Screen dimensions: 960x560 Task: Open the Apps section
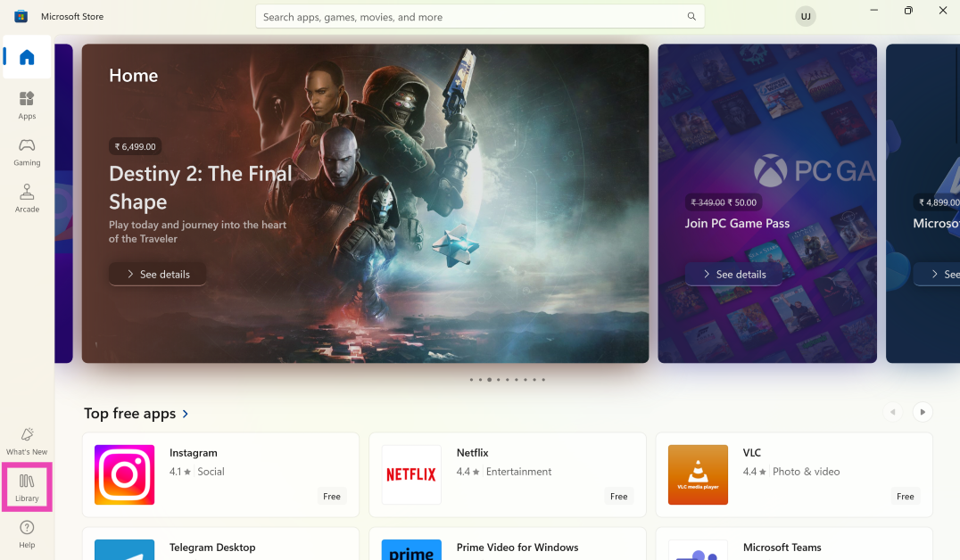coord(27,105)
